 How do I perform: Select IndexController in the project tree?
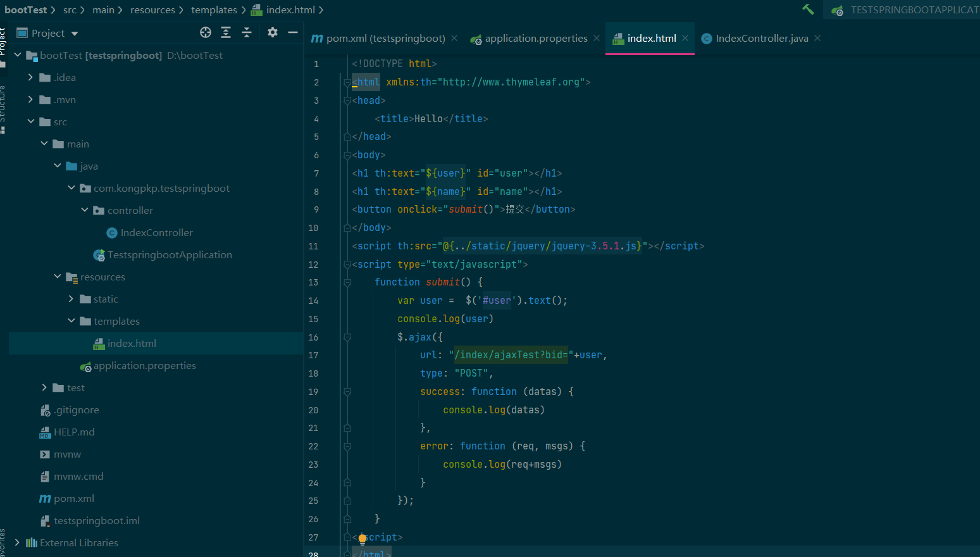(x=156, y=233)
